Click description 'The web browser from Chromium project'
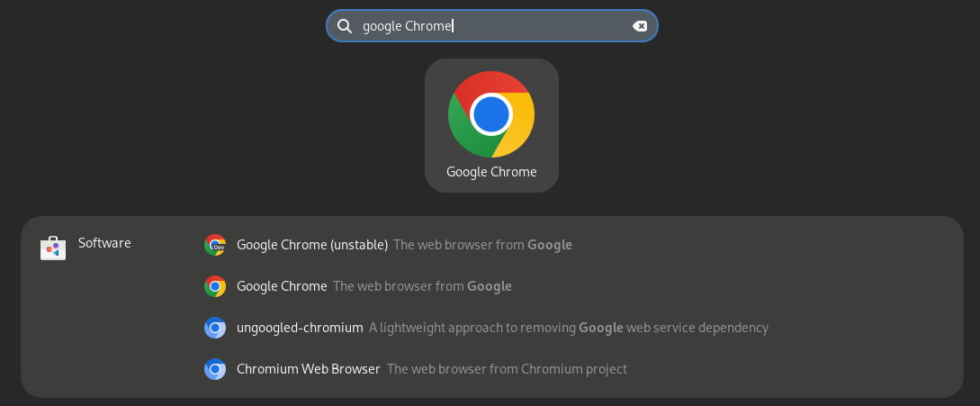This screenshot has height=406, width=980. pos(507,369)
